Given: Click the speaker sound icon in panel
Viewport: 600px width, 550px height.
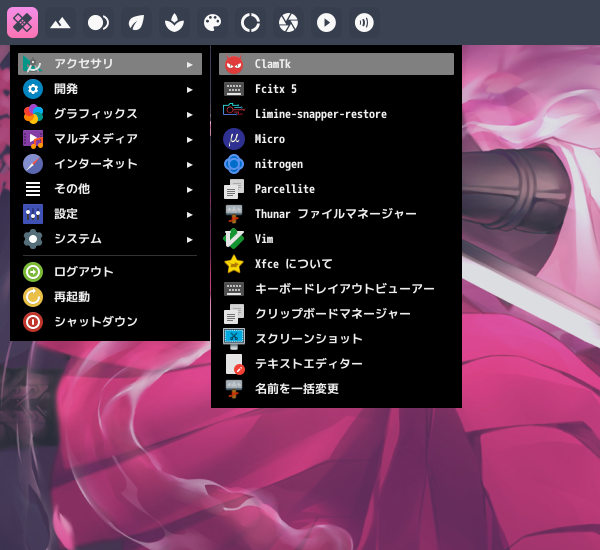Looking at the screenshot, I should (364, 21).
